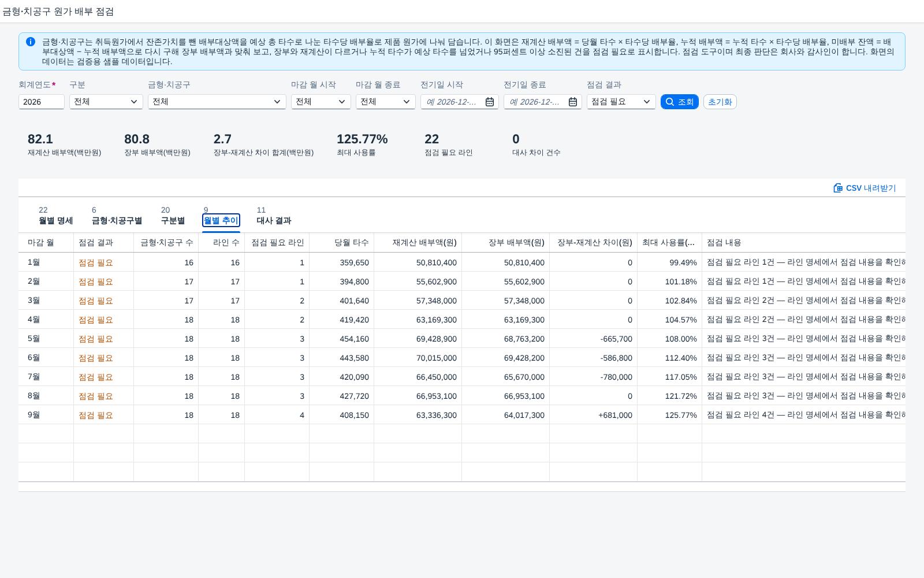
Task: Download data via CSV 내려받기
Action: click(x=865, y=188)
